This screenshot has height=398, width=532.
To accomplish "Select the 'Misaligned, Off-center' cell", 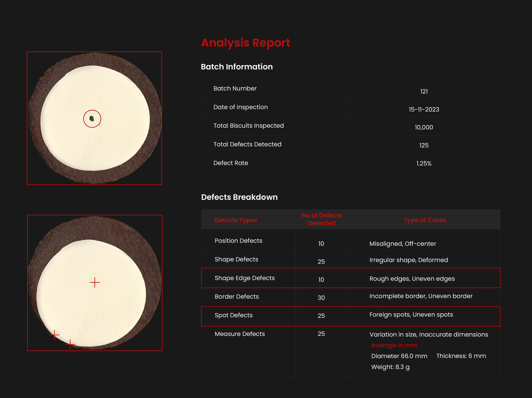I will [x=403, y=244].
